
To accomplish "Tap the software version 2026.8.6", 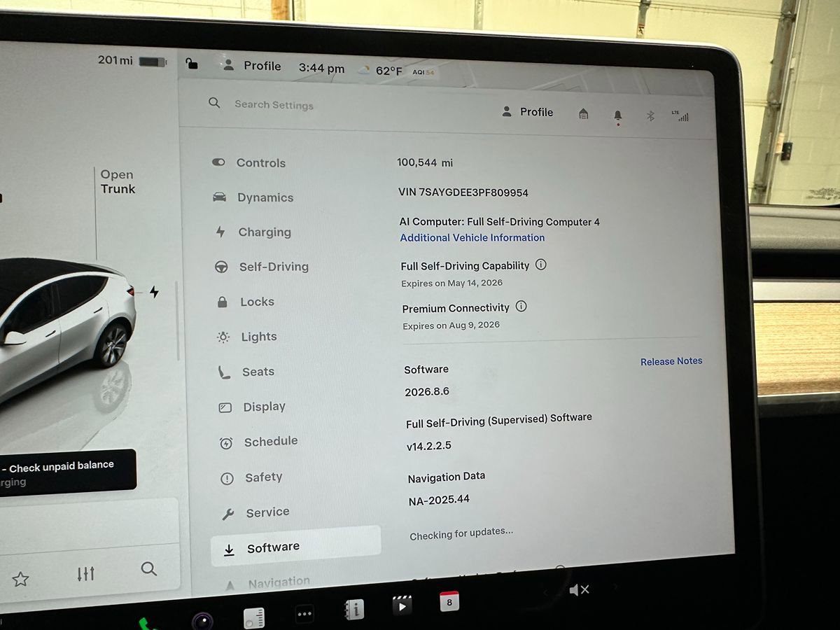I will [x=427, y=392].
